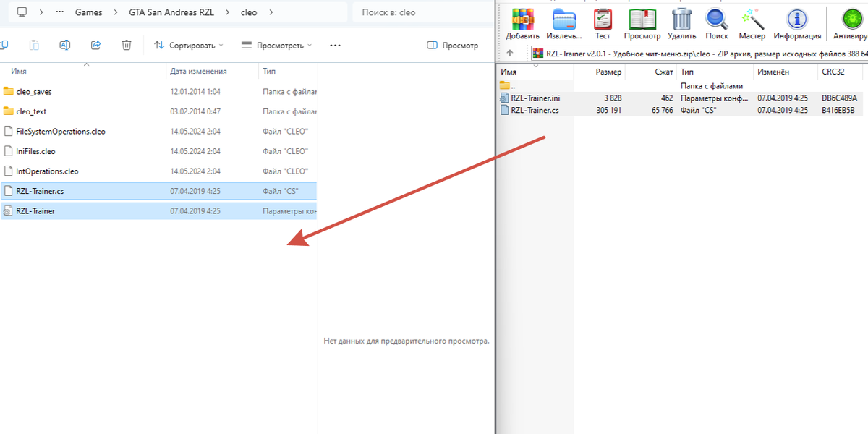The height and width of the screenshot is (434, 868).
Task: Open the Explorer three-dot more options menu
Action: point(335,45)
